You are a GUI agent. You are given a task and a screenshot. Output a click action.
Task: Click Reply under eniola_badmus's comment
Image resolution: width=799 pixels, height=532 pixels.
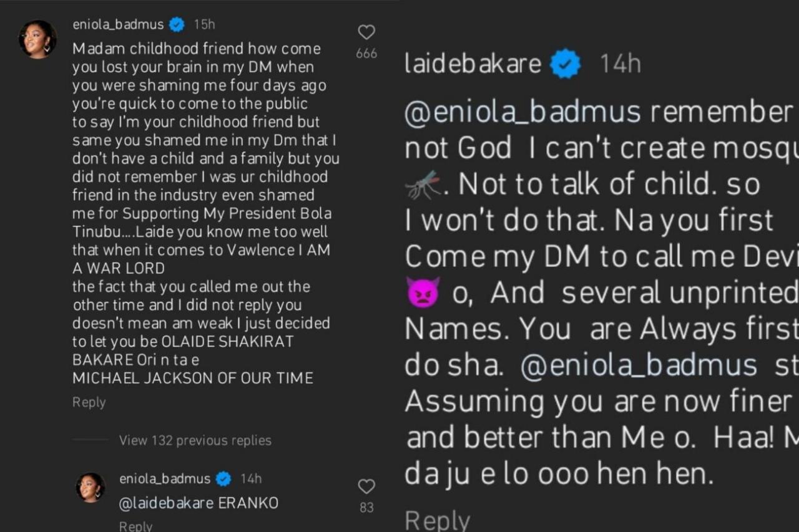point(88,402)
